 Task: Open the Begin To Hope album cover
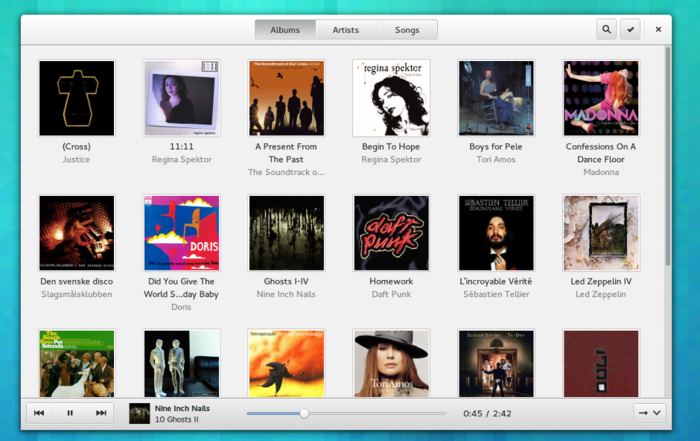click(391, 98)
